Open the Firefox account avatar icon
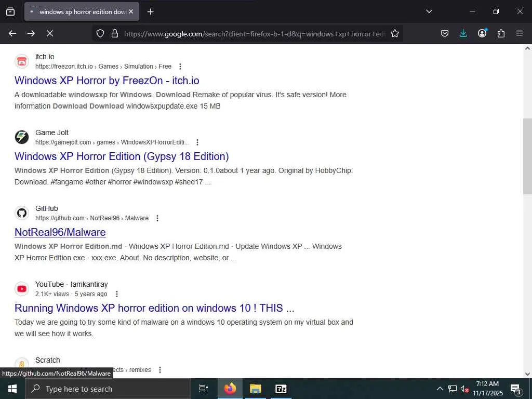The image size is (532, 399). pyautogui.click(x=482, y=33)
